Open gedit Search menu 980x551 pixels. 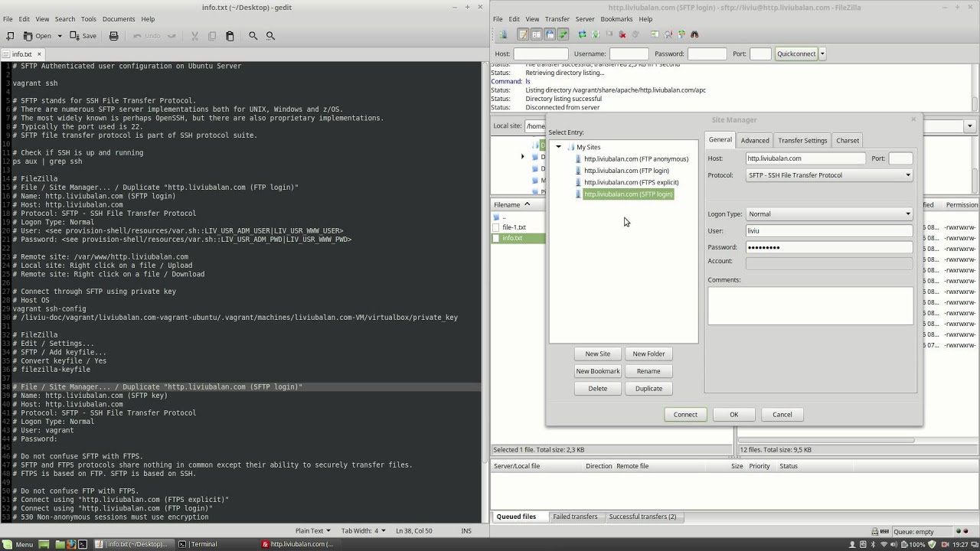tap(65, 19)
